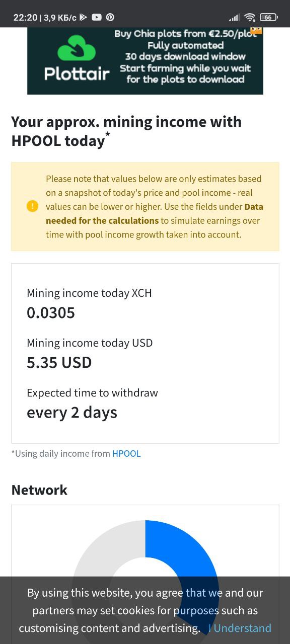Tap the Google Play icon in status bar
The height and width of the screenshot is (644, 290).
(83, 17)
